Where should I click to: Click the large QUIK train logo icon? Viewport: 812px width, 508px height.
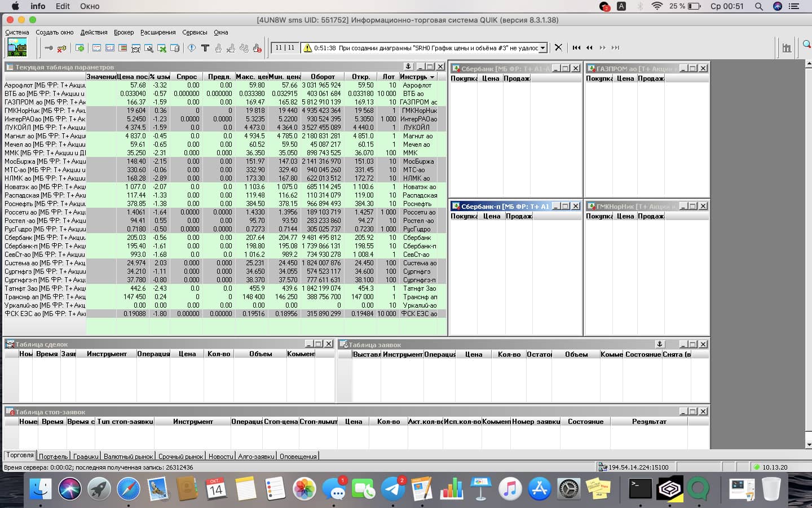[x=17, y=47]
